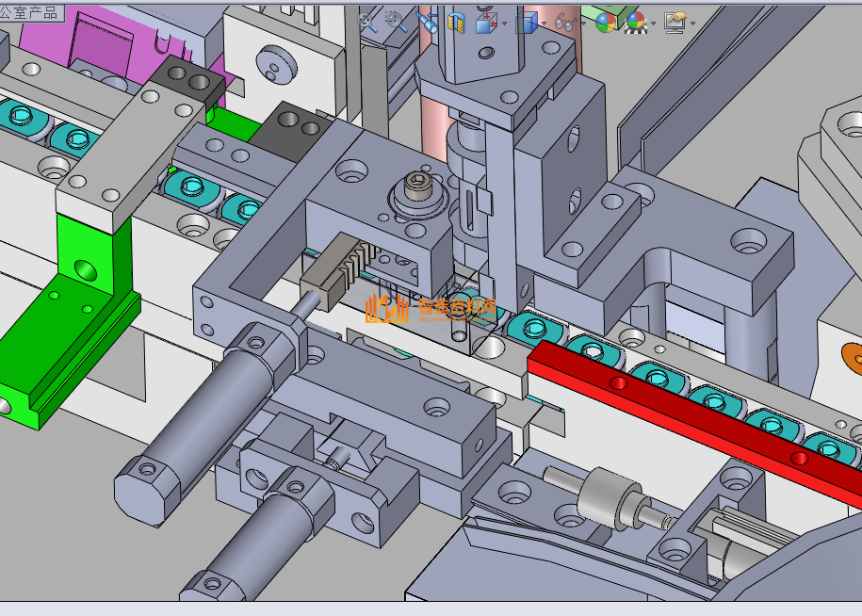This screenshot has width=862, height=616.
Task: Select the Zoom to Area tool
Action: click(396, 21)
